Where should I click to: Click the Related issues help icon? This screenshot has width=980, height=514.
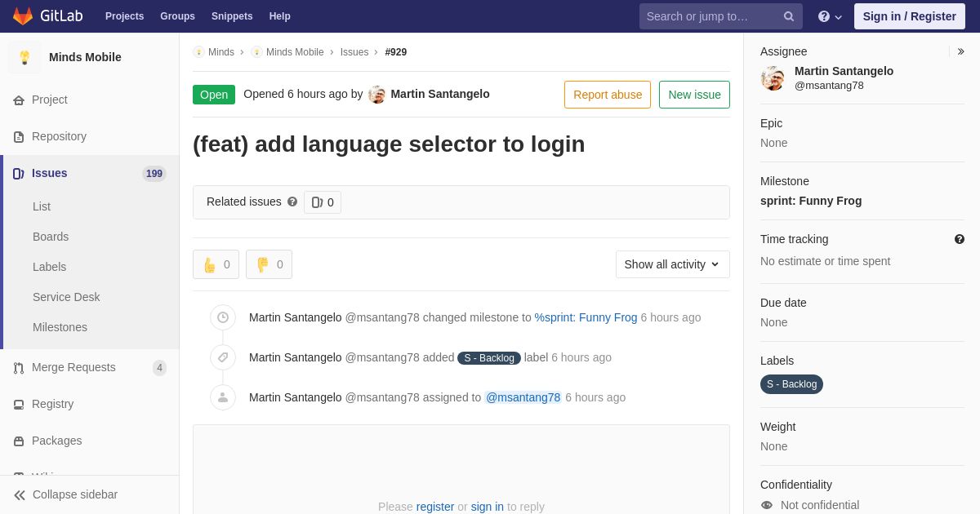[292, 202]
